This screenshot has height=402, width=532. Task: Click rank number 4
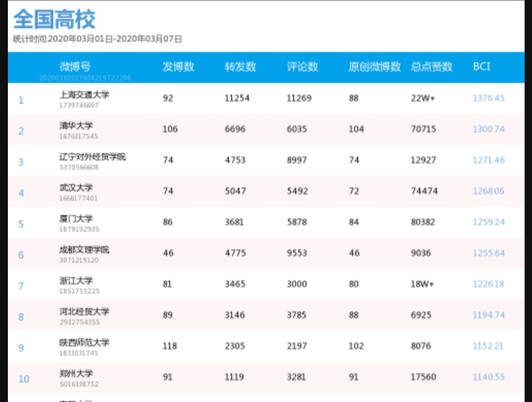pyautogui.click(x=21, y=193)
